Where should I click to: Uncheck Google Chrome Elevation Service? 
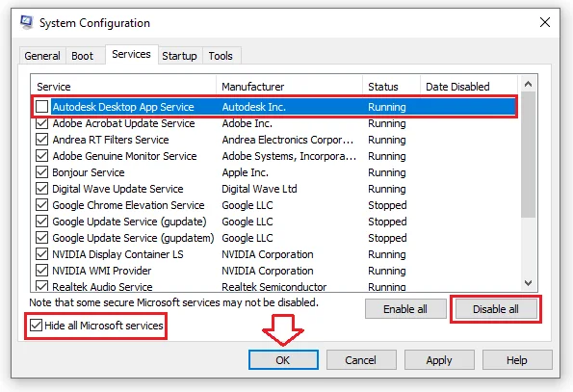(x=41, y=205)
